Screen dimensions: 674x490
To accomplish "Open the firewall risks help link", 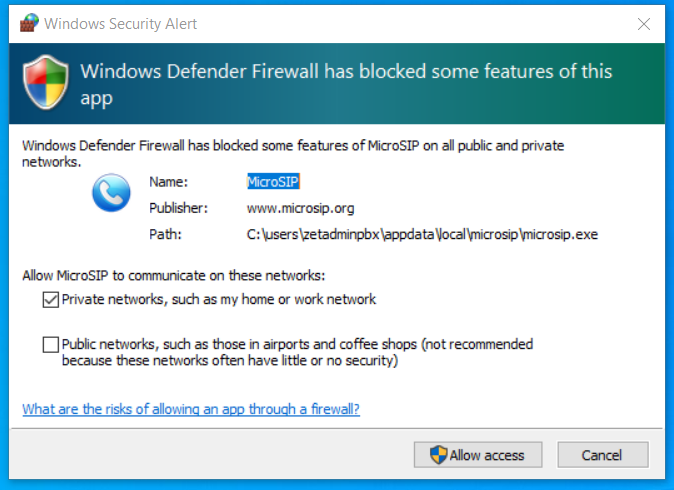I will coord(191,409).
